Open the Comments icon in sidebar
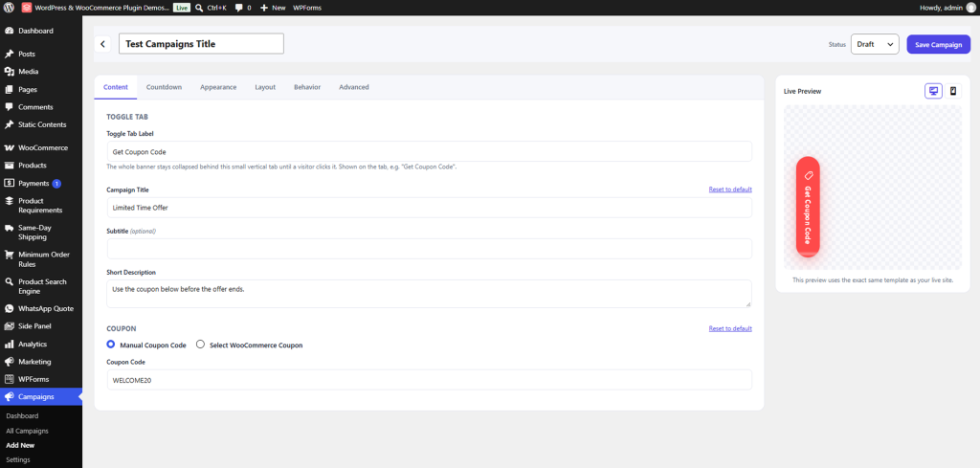This screenshot has width=980, height=468. pyautogui.click(x=10, y=107)
